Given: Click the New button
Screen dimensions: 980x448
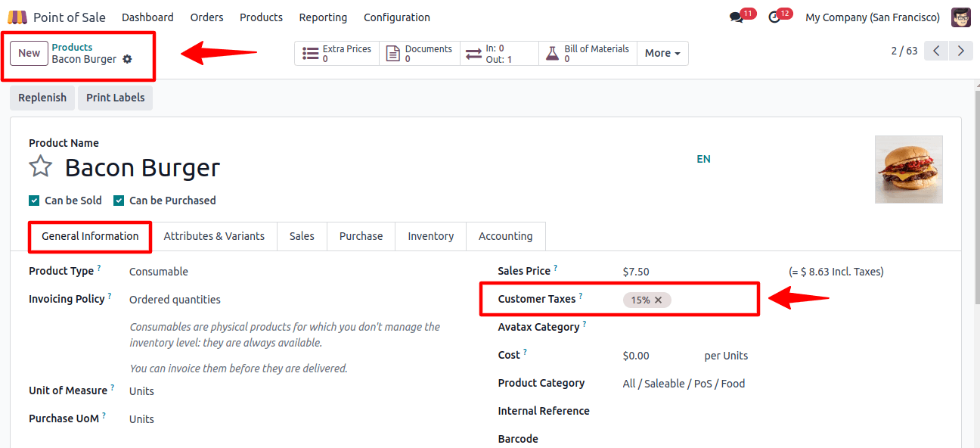Looking at the screenshot, I should [x=29, y=53].
